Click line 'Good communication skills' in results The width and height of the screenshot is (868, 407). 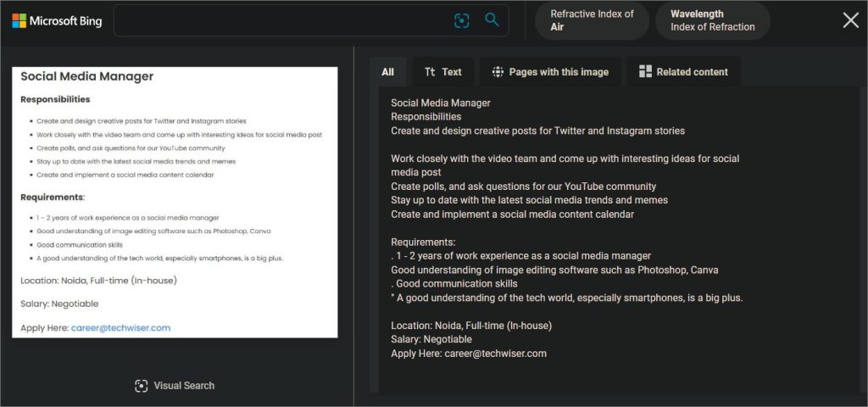pos(454,284)
